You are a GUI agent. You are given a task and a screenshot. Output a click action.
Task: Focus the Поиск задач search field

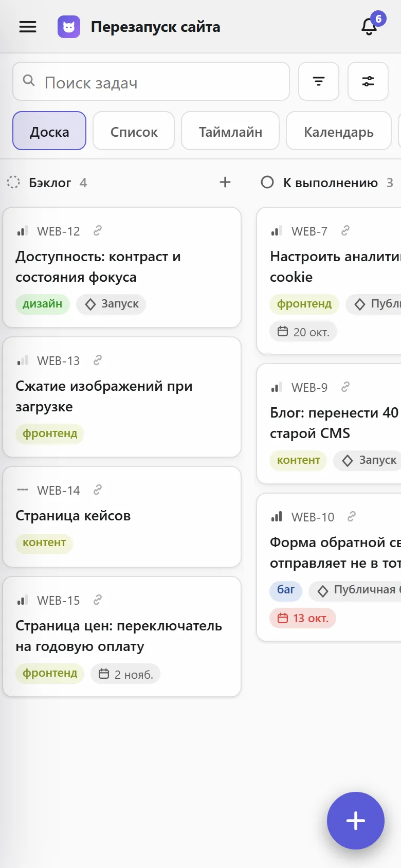(151, 81)
